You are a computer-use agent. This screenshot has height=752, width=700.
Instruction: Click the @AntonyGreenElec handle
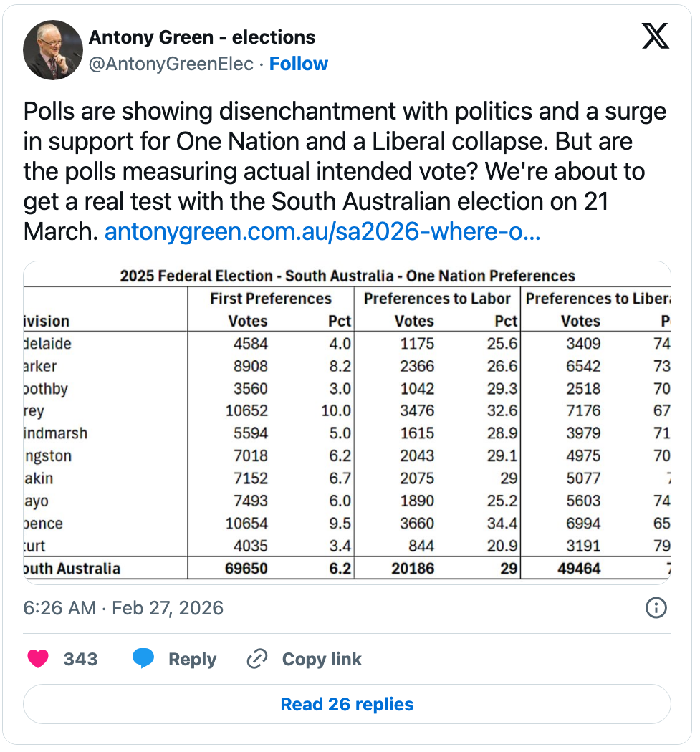171,64
